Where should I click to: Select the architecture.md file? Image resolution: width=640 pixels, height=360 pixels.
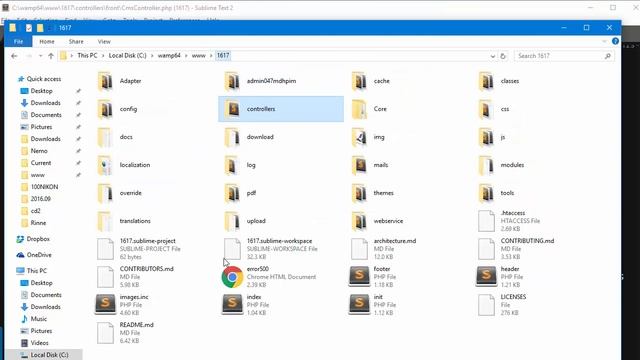click(x=384, y=249)
